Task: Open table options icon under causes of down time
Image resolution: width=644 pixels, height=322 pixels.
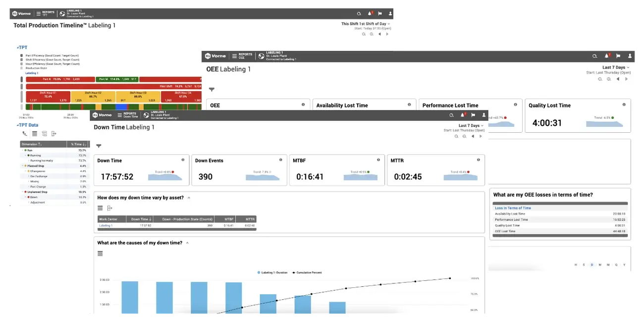Action: pyautogui.click(x=100, y=253)
